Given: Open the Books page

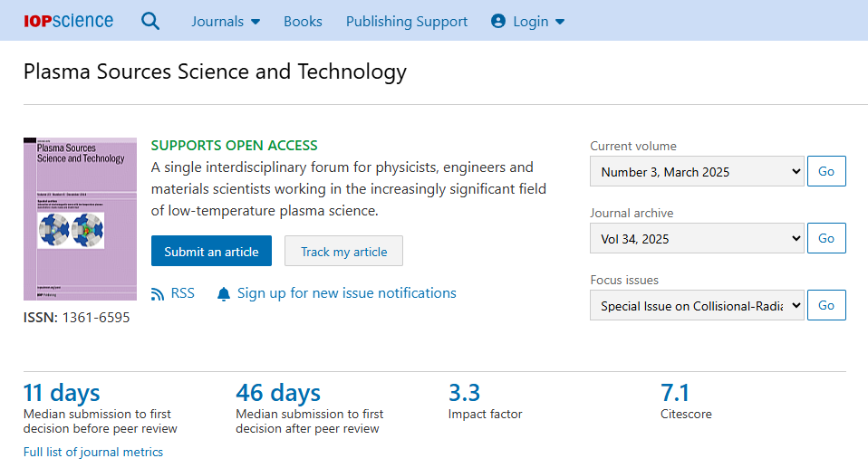Looking at the screenshot, I should point(303,21).
